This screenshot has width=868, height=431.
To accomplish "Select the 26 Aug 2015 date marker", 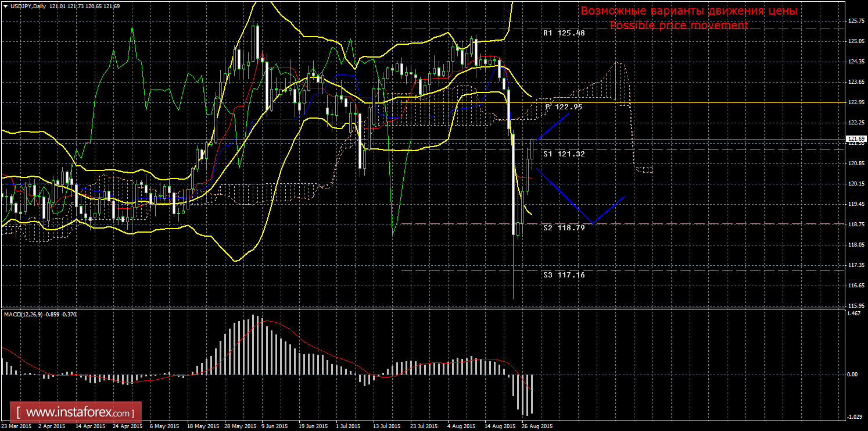I will point(537,426).
